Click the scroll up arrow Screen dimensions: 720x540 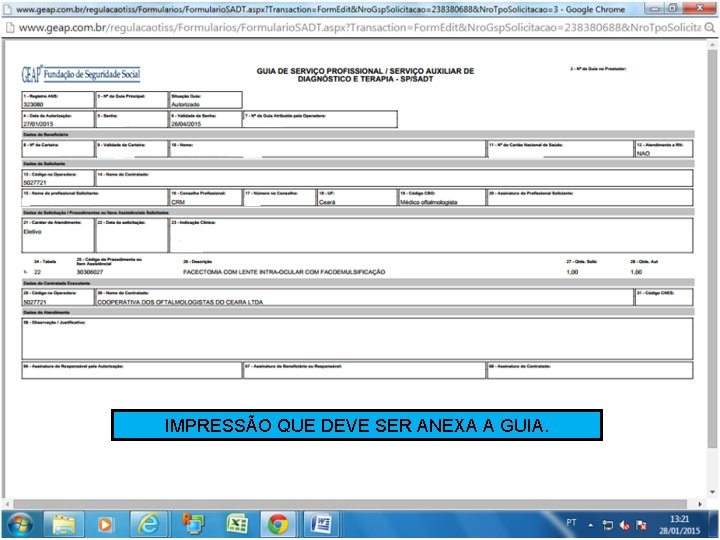click(x=712, y=45)
